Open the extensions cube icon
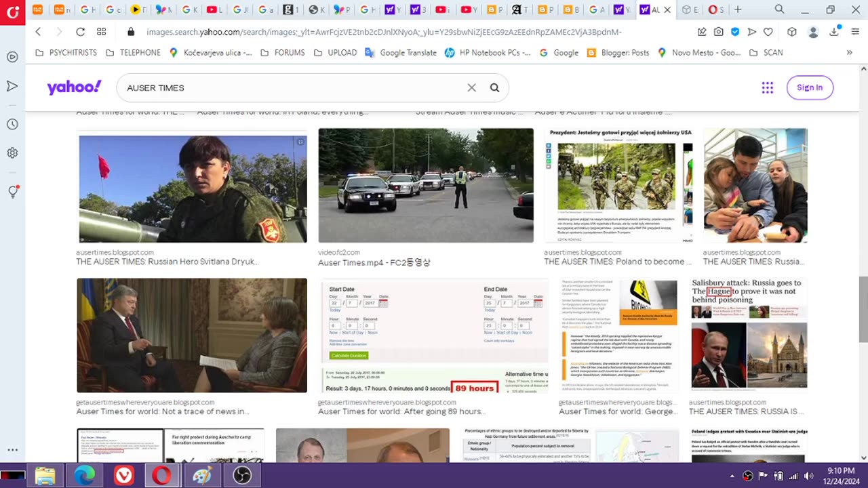The image size is (868, 488). [791, 32]
